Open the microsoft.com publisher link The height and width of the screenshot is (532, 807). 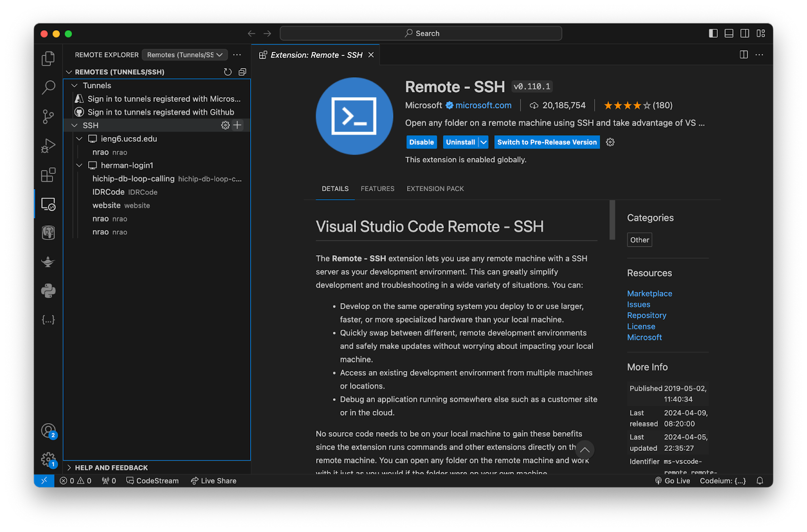pyautogui.click(x=483, y=105)
